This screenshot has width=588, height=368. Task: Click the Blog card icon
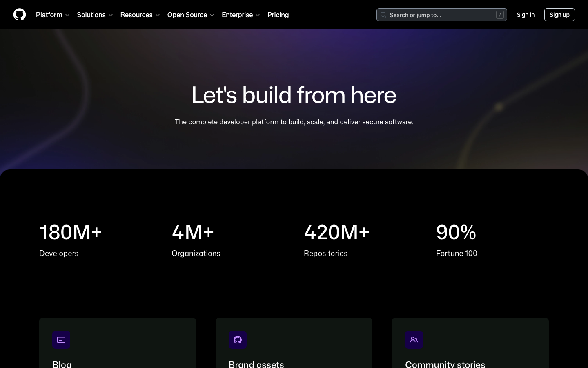click(61, 340)
